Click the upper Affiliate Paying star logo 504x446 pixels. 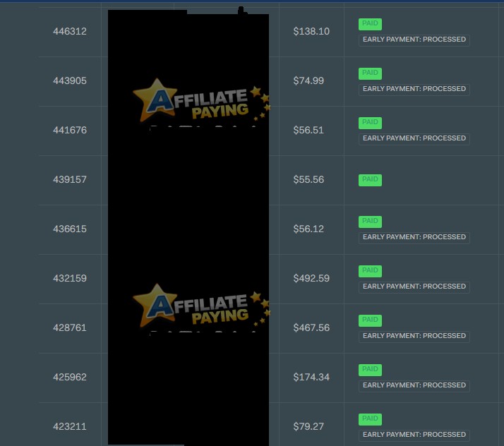pyautogui.click(x=201, y=101)
